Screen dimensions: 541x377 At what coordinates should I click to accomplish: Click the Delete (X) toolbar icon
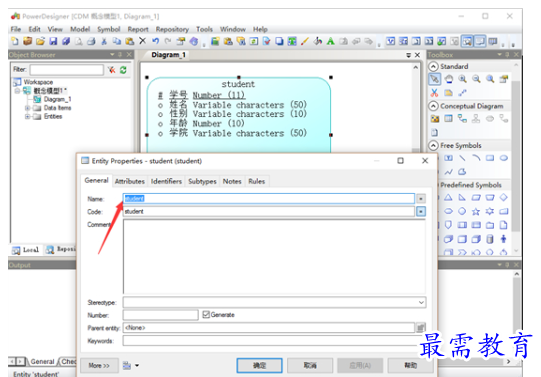pos(142,41)
